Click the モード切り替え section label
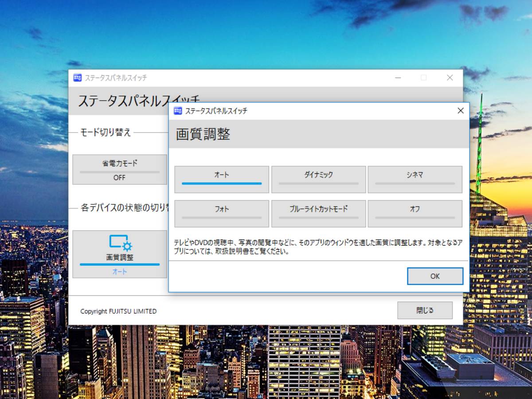532x399 pixels. click(106, 132)
